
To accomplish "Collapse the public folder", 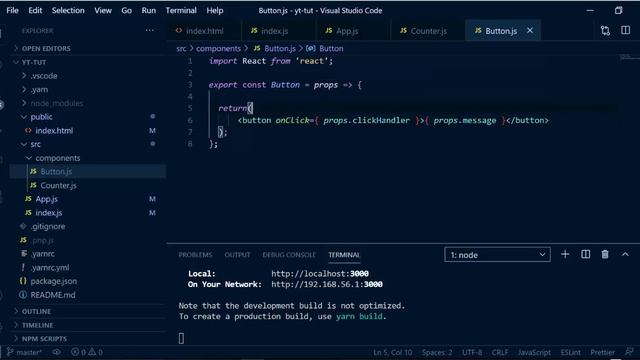I will pos(88,117).
